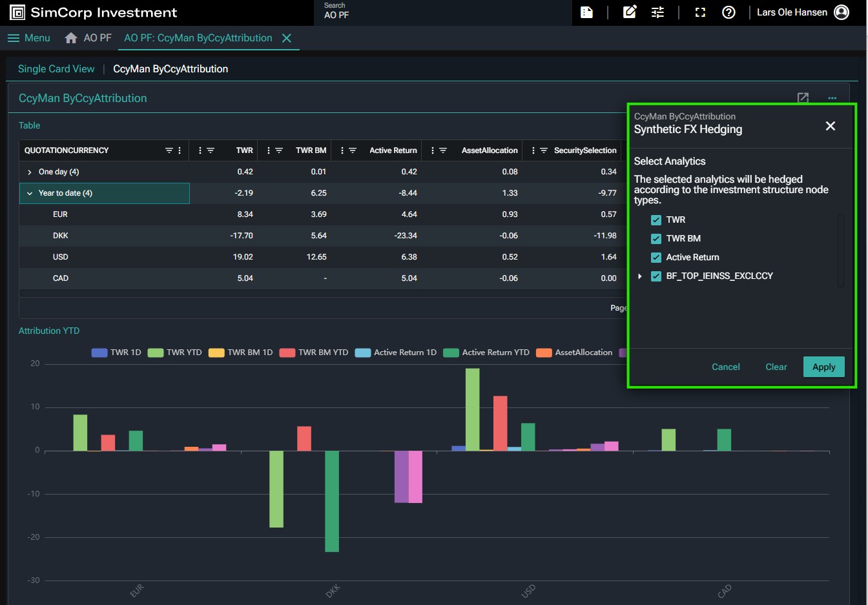Uncheck the TWR analytics checkbox

pos(656,220)
